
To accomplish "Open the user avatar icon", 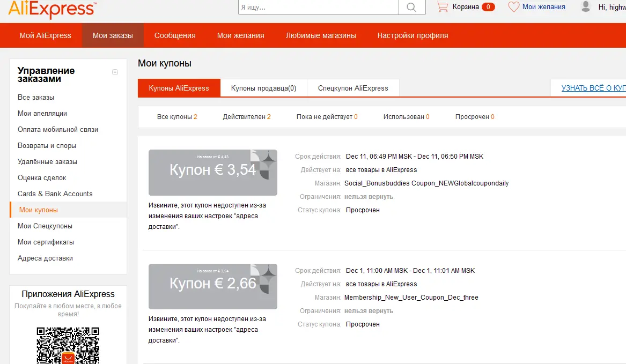I will click(x=586, y=6).
